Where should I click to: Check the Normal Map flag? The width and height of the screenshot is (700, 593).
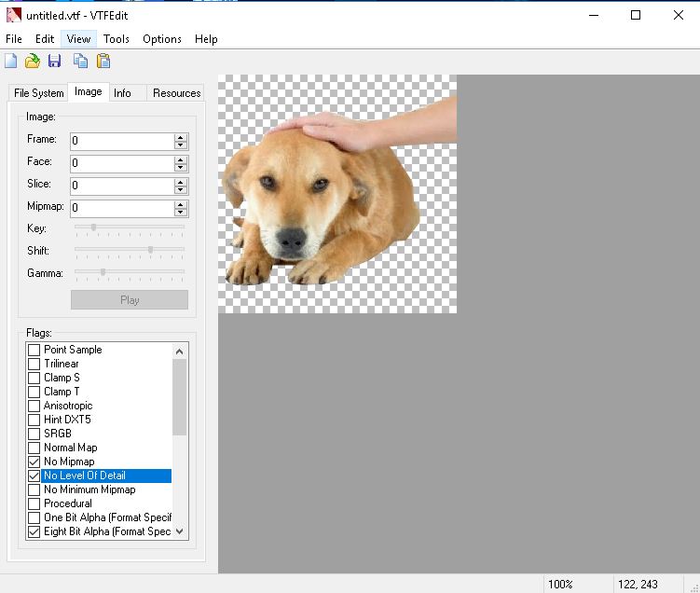coord(34,448)
